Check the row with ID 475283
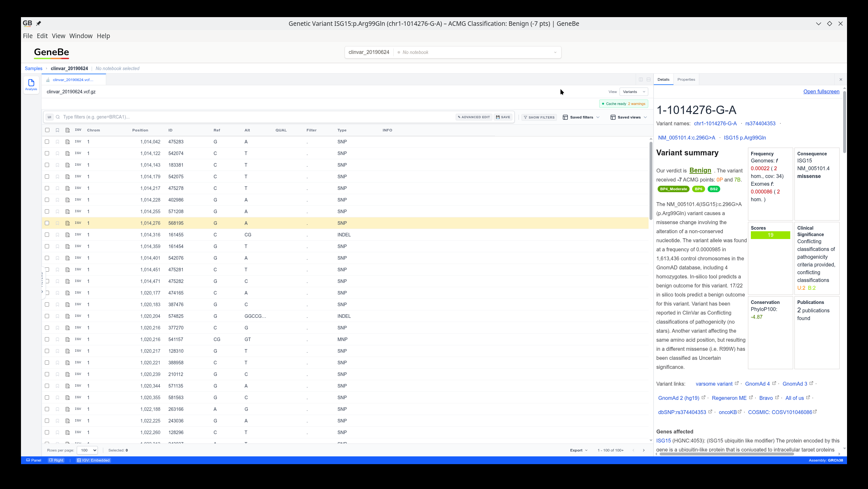This screenshot has height=489, width=868. click(x=47, y=142)
